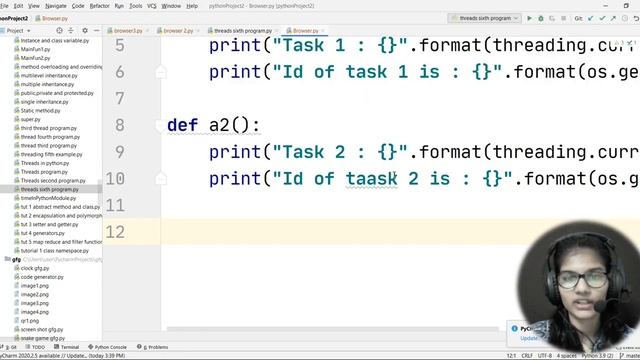640x360 pixels.
Task: Click the editor horizontal scrollbar
Action: pos(333,329)
